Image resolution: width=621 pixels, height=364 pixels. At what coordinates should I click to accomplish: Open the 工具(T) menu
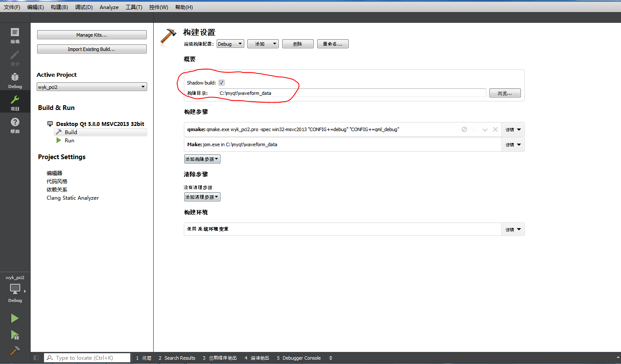point(134,7)
